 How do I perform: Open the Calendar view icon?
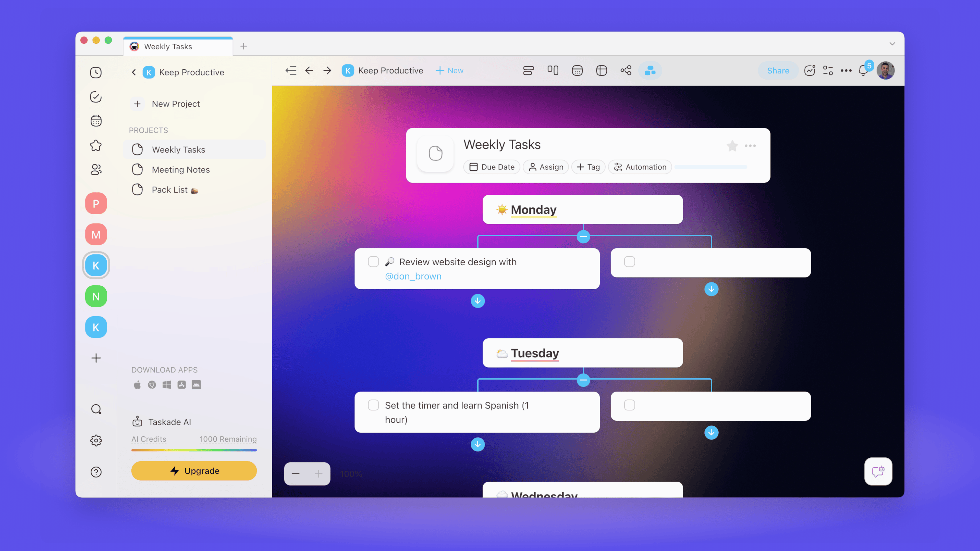click(x=577, y=70)
